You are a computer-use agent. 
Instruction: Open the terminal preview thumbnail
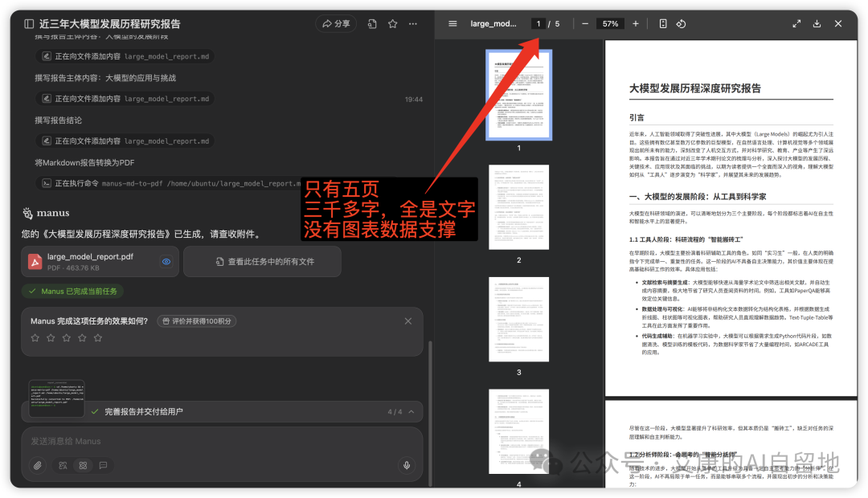(x=56, y=398)
